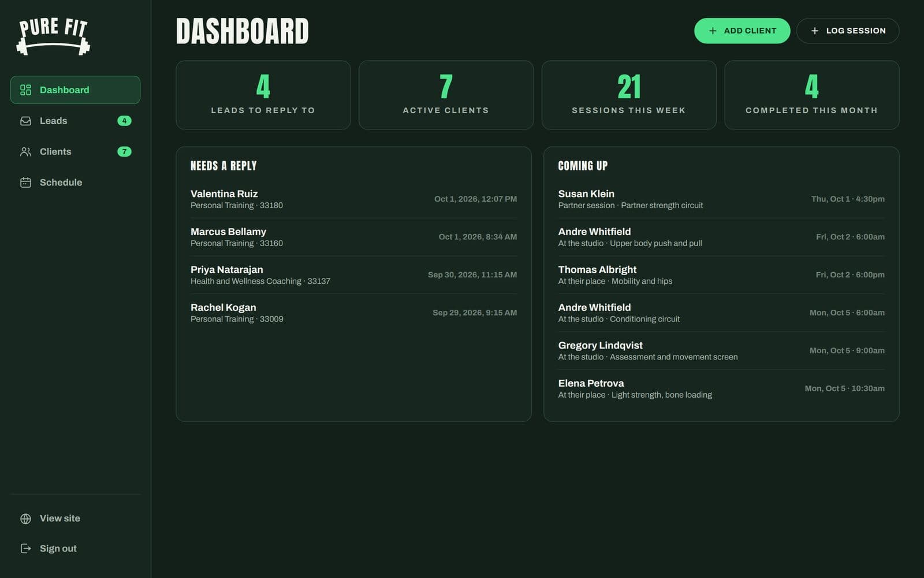Click the Thu, Oct 1 · 4:30pm time

point(848,199)
